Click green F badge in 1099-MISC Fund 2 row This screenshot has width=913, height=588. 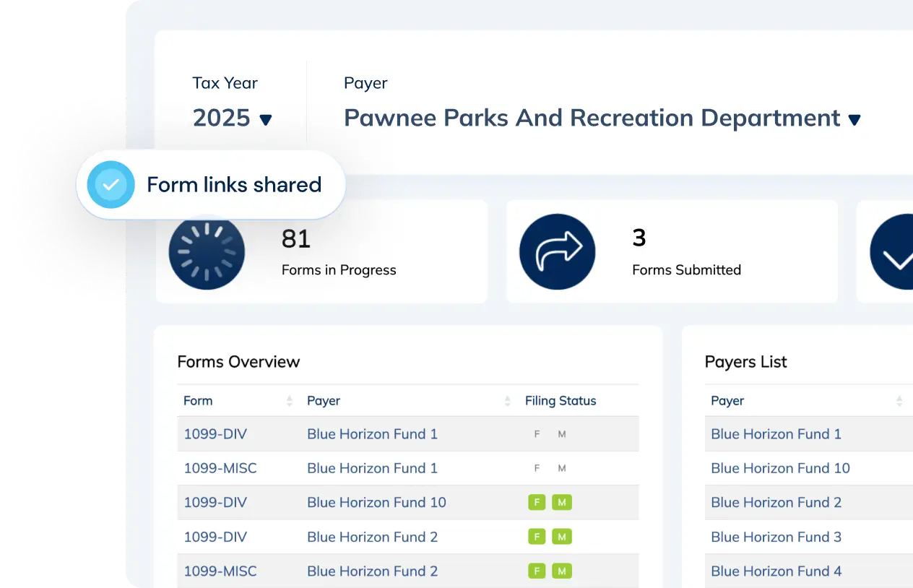click(x=537, y=571)
